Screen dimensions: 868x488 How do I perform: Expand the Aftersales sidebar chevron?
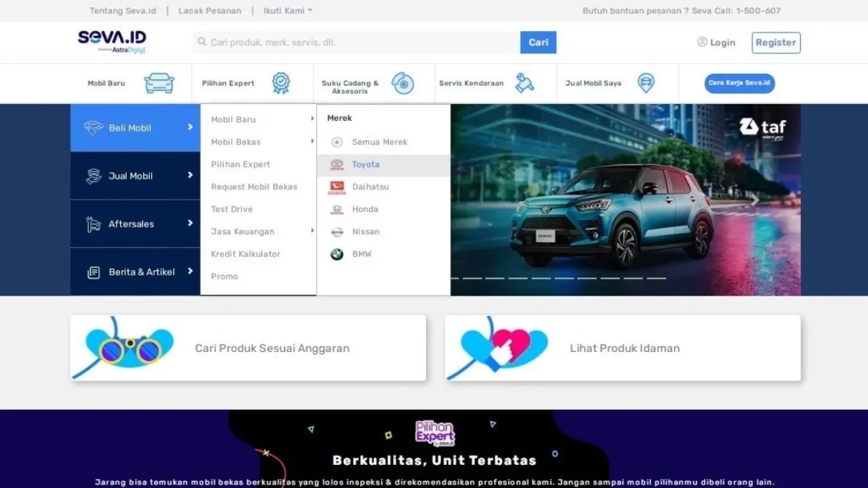(190, 223)
